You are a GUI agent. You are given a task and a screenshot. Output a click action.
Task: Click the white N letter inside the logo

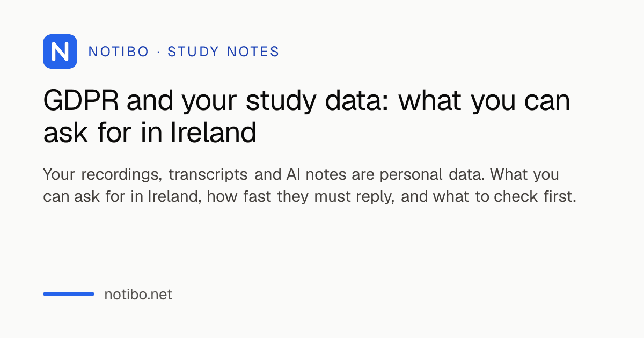point(60,52)
